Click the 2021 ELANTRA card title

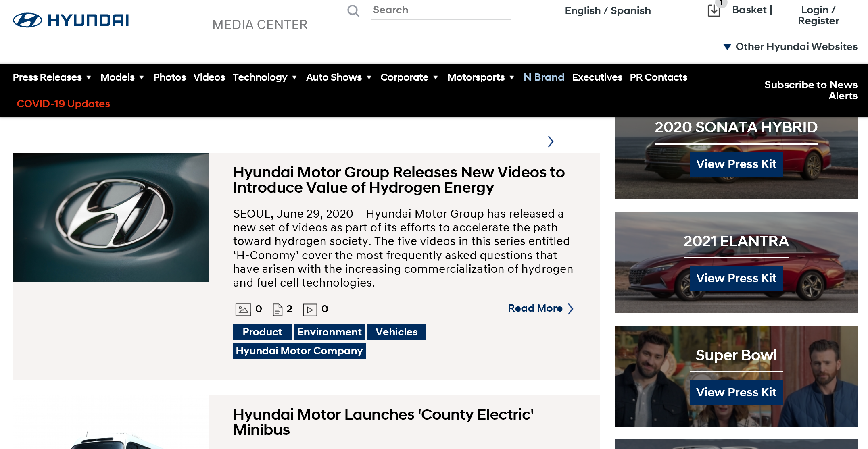737,241
